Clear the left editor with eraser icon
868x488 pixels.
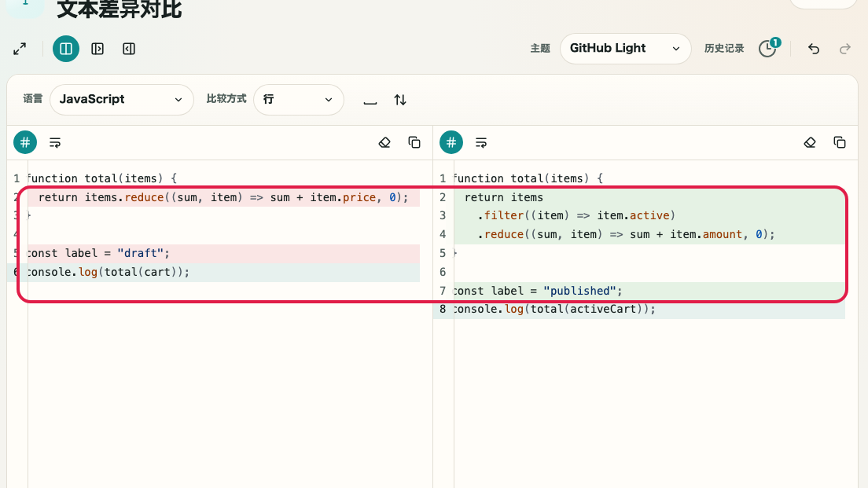point(384,143)
